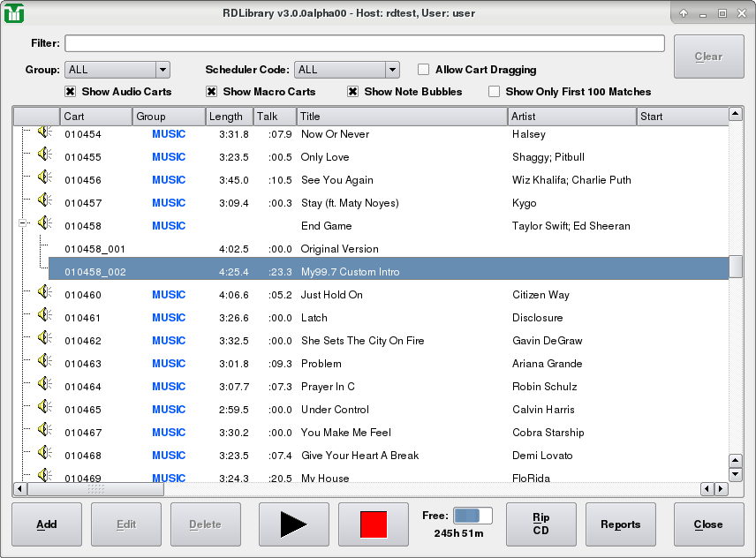The height and width of the screenshot is (558, 756).
Task: Toggle Show Only First 100 Matches
Action: point(495,92)
